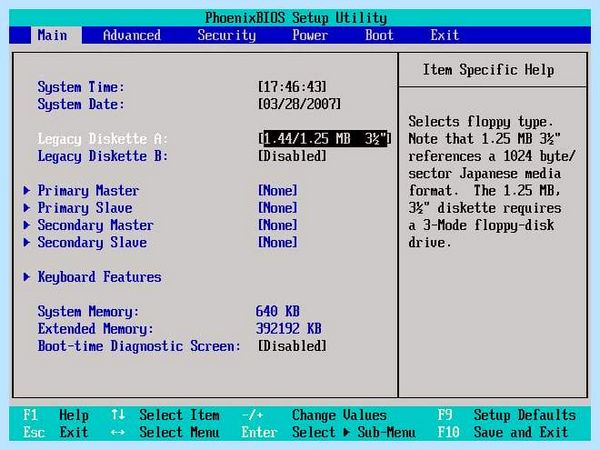Click the -/+ Change Values hint
600x450 pixels.
(x=314, y=415)
